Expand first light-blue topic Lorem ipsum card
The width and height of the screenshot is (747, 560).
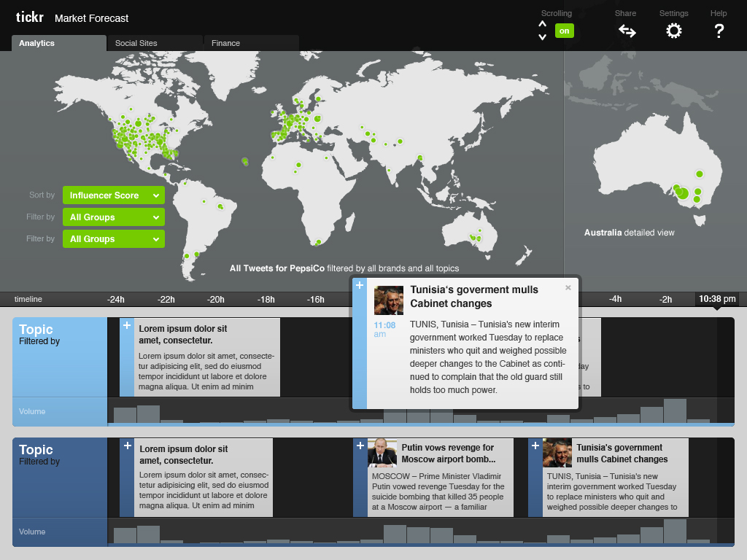127,325
